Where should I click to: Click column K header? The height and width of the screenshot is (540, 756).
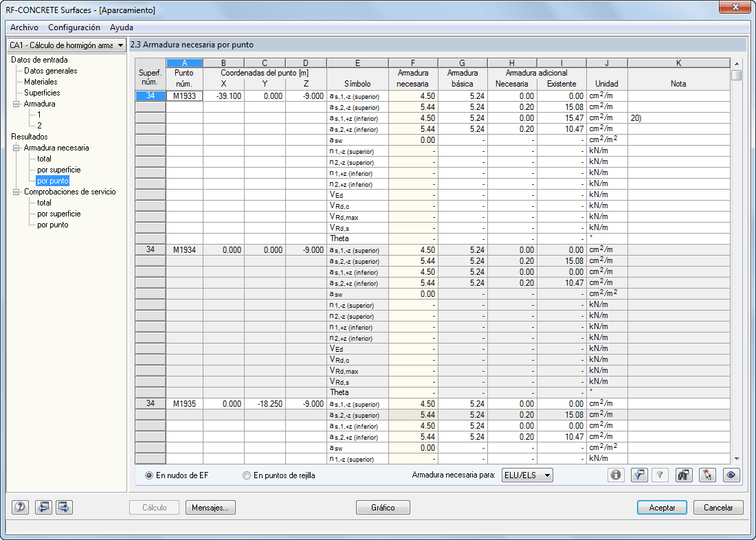678,63
